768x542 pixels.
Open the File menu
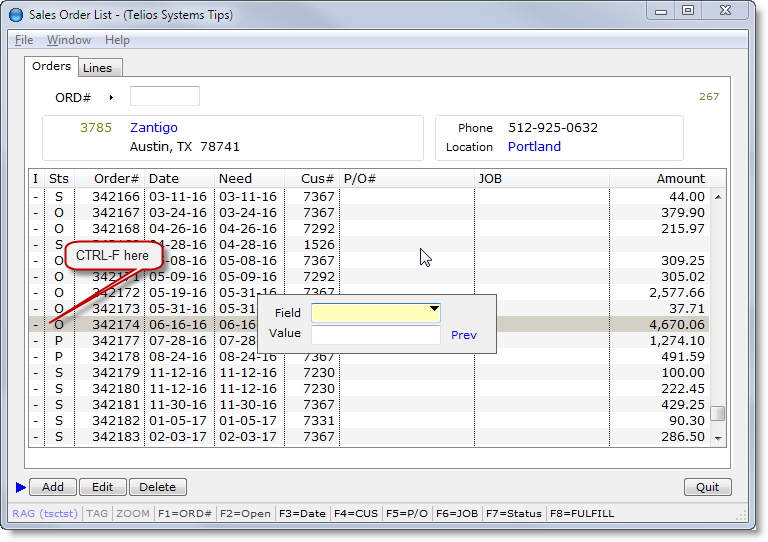pos(24,40)
